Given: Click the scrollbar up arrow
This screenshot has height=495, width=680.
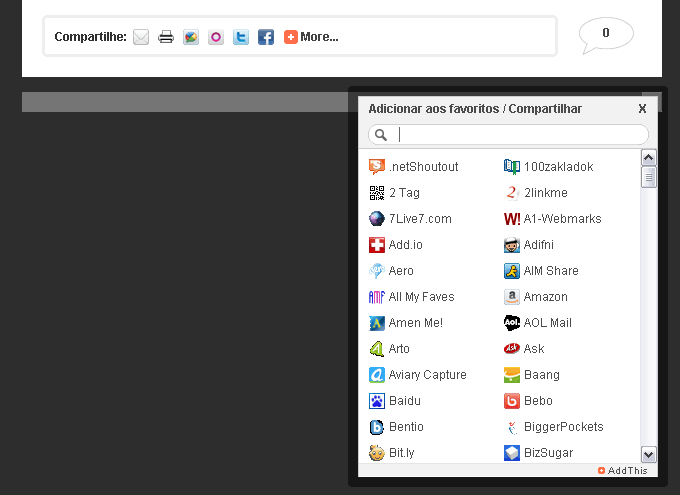Looking at the screenshot, I should click(648, 157).
